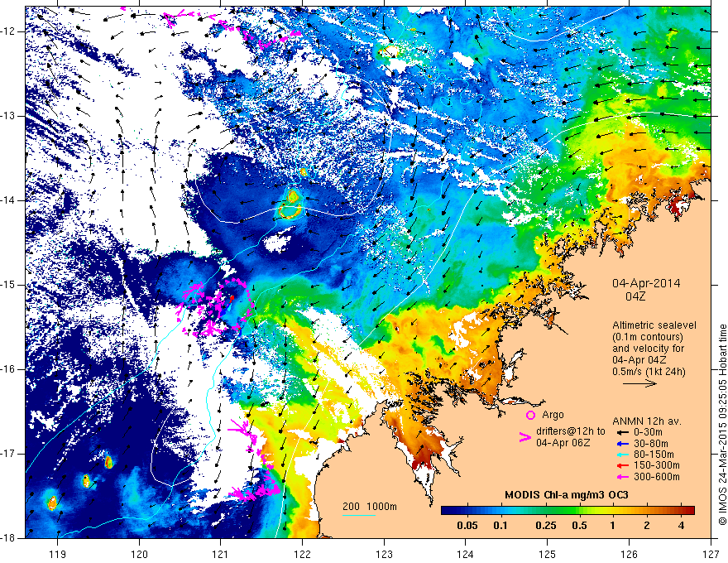Click the '0.5' colorbar tick label

pos(579,526)
